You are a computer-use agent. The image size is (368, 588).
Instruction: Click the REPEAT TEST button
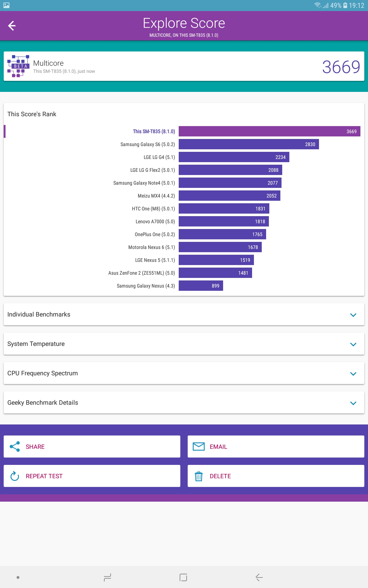[x=92, y=476]
